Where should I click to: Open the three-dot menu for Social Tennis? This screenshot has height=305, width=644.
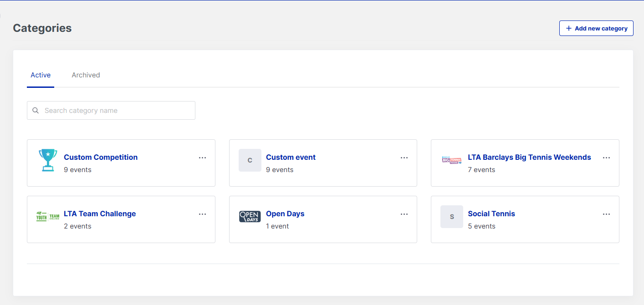pyautogui.click(x=606, y=214)
